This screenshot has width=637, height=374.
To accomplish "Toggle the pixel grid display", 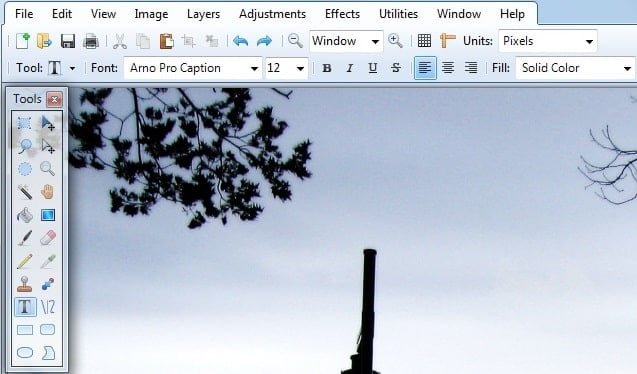I will point(424,41).
